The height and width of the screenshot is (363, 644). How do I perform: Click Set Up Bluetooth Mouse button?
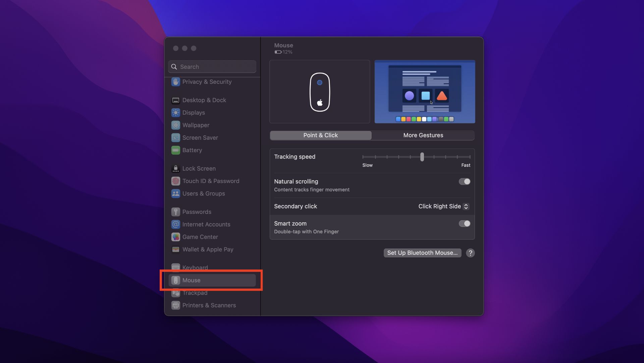422,253
